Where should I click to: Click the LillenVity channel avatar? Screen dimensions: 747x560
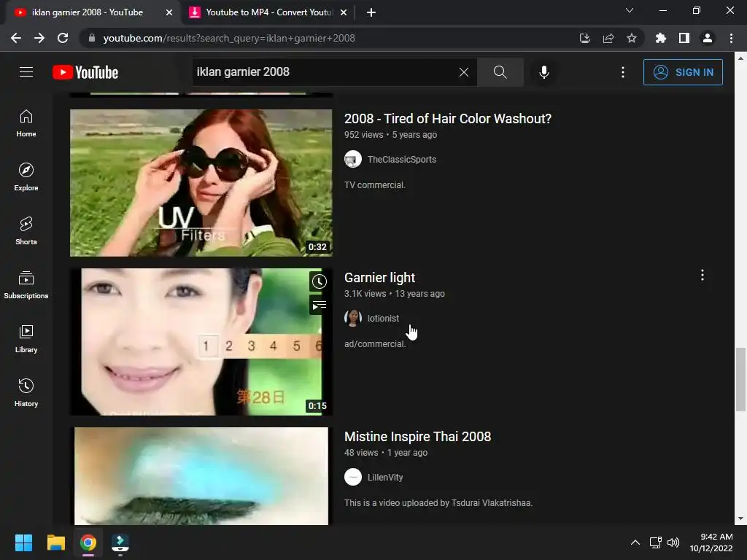353,478
